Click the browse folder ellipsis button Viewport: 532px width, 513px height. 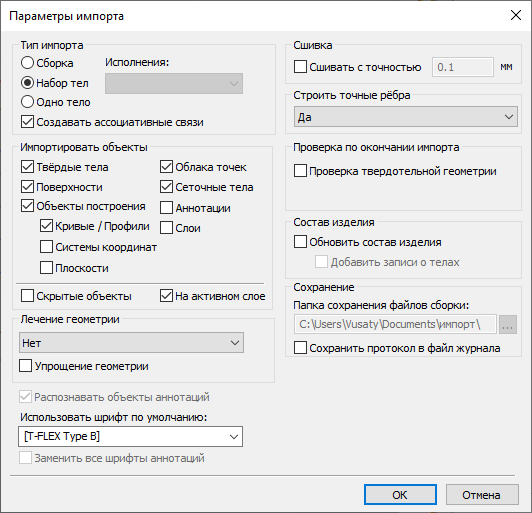pyautogui.click(x=508, y=324)
